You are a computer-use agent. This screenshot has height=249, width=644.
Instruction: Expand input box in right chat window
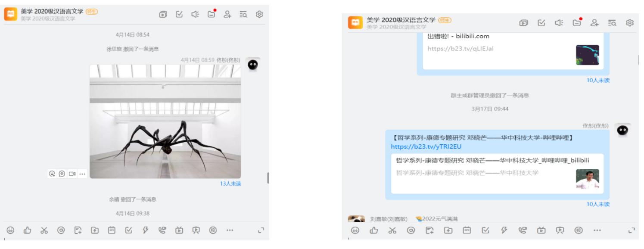(632, 230)
